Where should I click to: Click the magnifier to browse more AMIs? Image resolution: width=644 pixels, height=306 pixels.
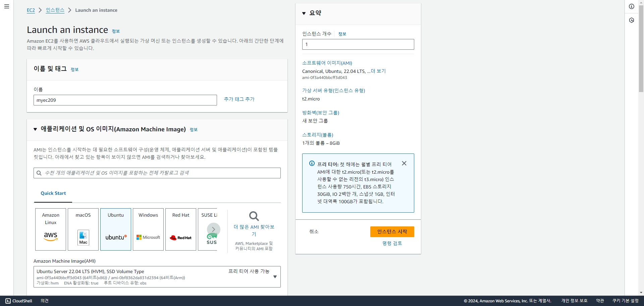[x=254, y=216]
